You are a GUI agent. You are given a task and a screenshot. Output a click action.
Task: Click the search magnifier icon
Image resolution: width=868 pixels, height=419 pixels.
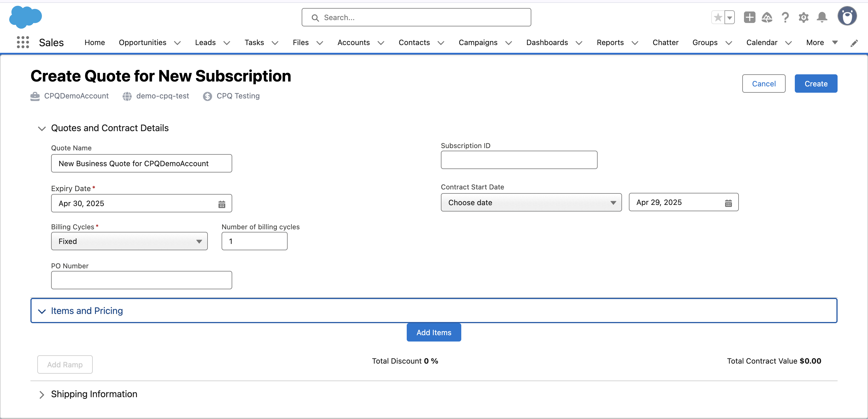tap(315, 17)
